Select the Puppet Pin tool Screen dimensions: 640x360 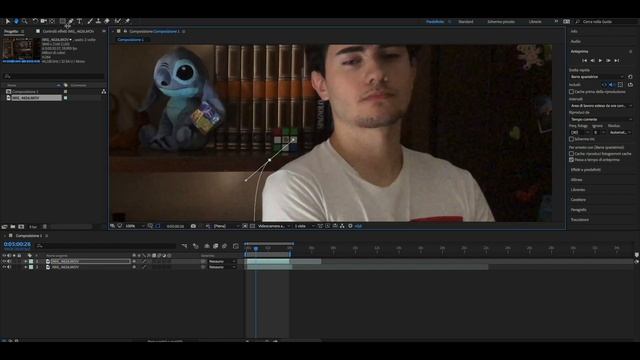[127, 21]
